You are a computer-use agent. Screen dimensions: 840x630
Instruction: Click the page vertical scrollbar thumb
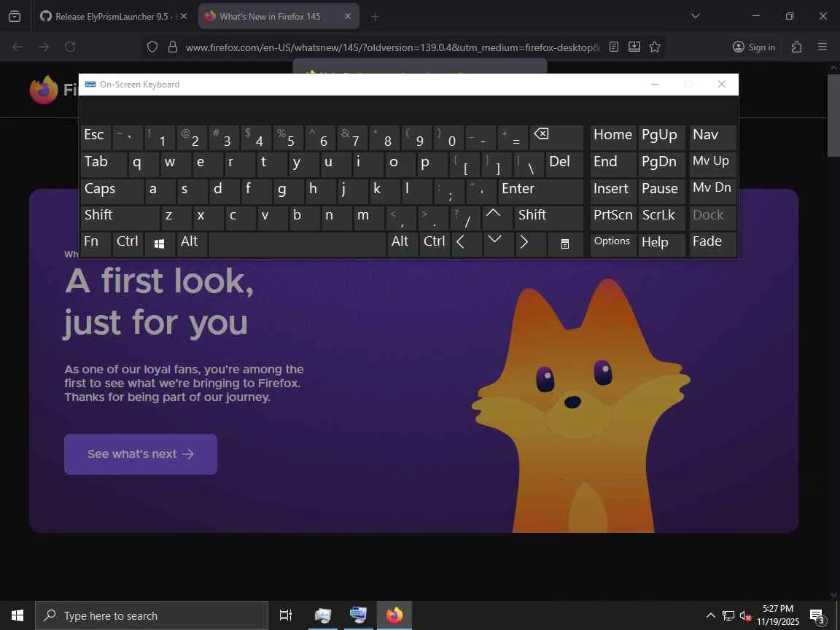pos(833,114)
